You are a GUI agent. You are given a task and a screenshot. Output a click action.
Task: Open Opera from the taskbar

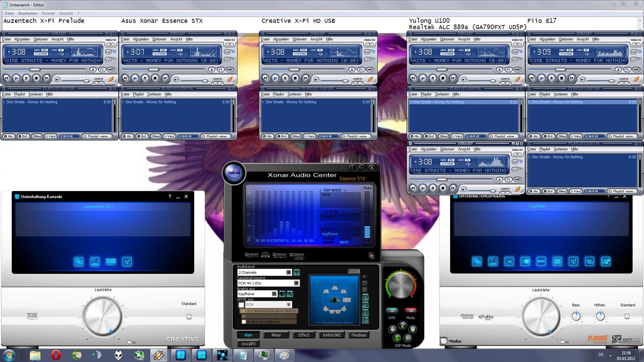56,355
